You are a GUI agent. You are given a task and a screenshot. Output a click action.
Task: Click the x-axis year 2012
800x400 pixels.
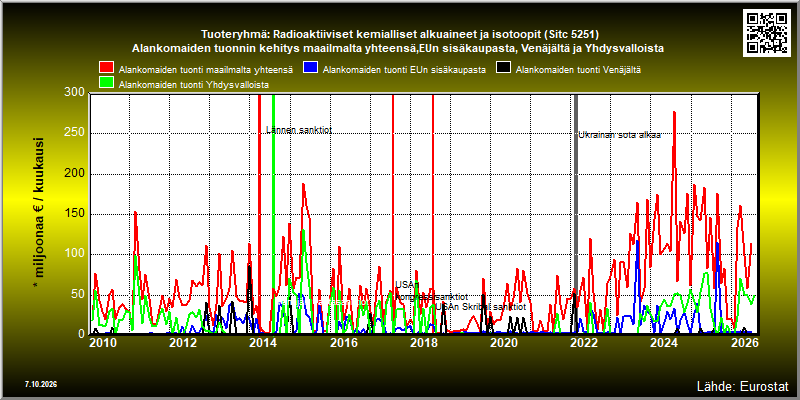point(183,343)
